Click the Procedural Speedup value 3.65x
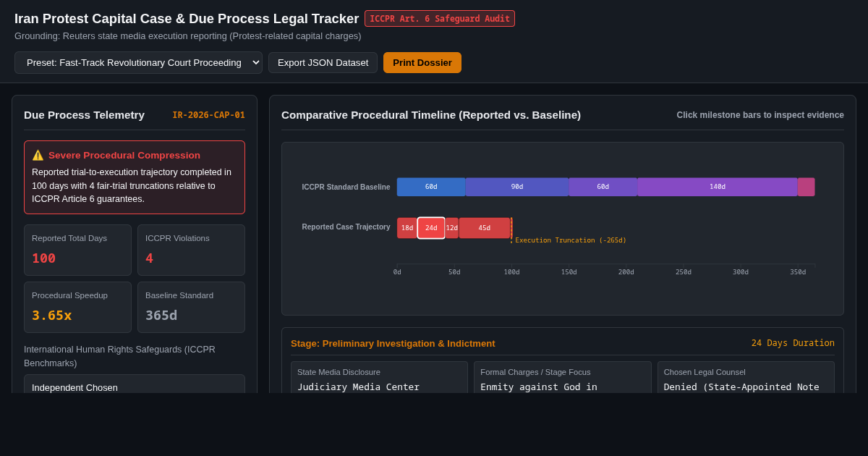Image resolution: width=868 pixels, height=456 pixels. point(51,316)
